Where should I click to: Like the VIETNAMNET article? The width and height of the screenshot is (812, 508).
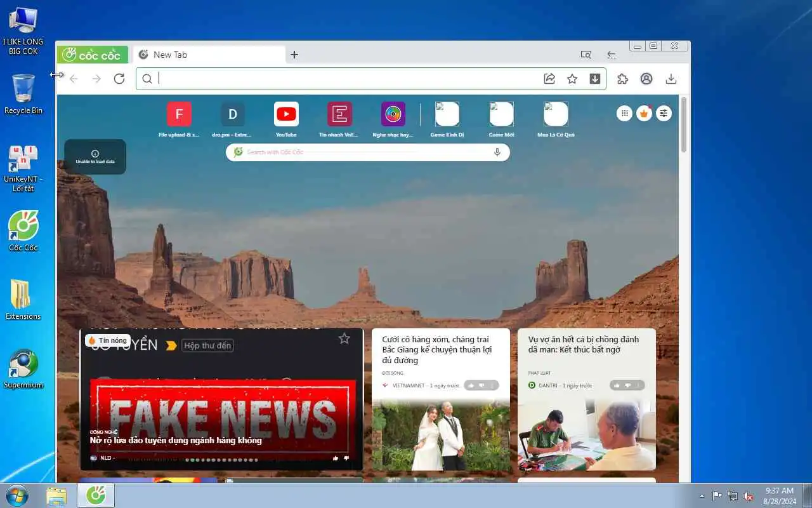[471, 385]
